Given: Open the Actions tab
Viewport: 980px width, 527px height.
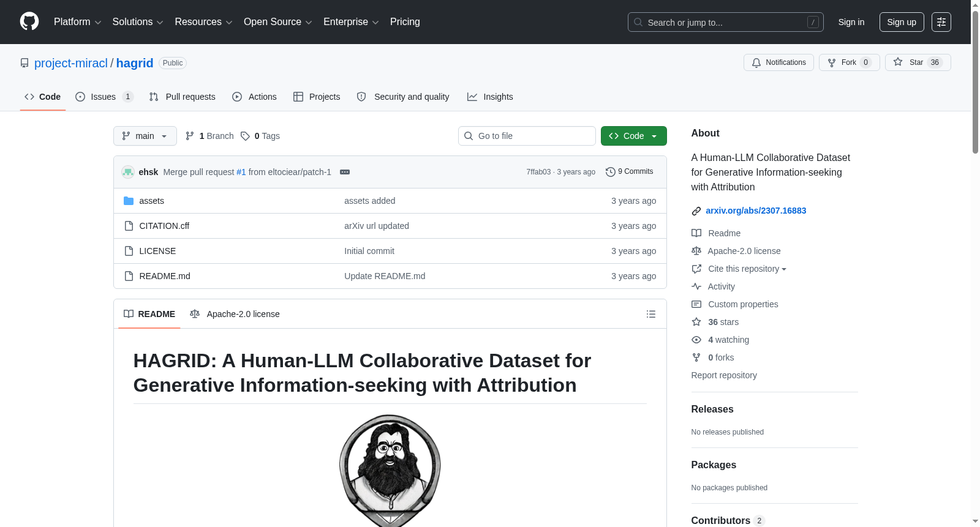Looking at the screenshot, I should pos(254,97).
